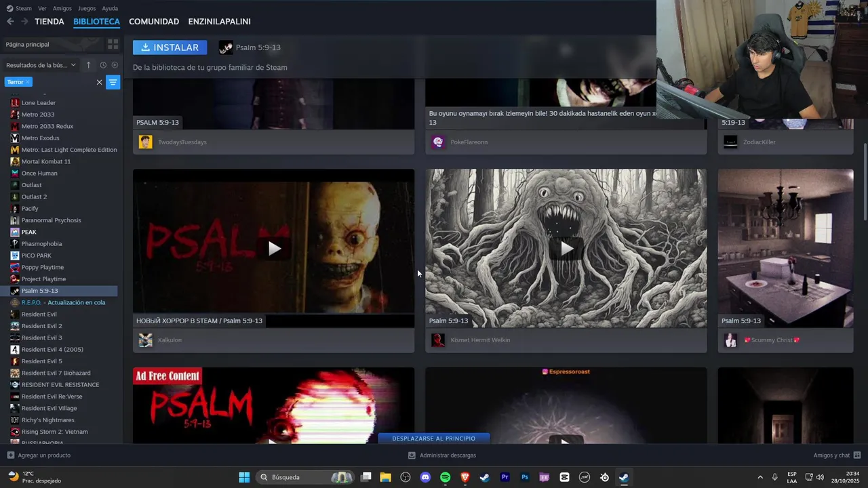The height and width of the screenshot is (488, 868).
Task: Go to the COMUNIDAD tab
Action: [154, 22]
